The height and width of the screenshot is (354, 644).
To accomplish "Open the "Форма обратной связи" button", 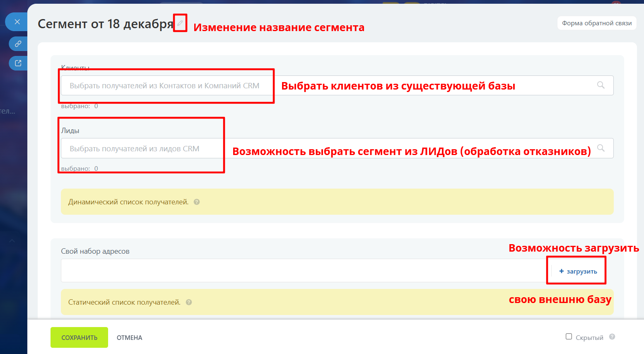I will [597, 23].
